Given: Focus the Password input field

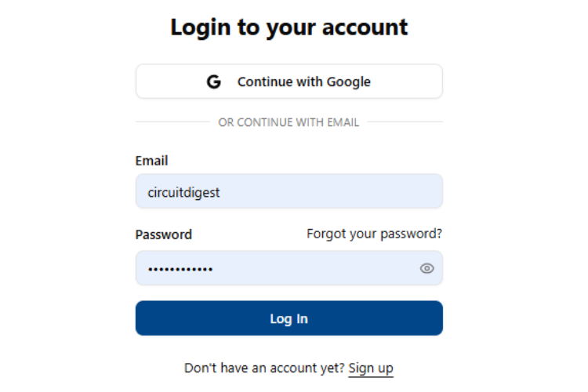Looking at the screenshot, I should [274, 268].
